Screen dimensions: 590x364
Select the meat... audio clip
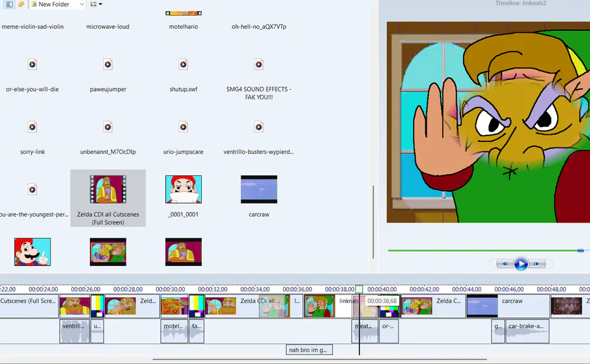(365, 331)
